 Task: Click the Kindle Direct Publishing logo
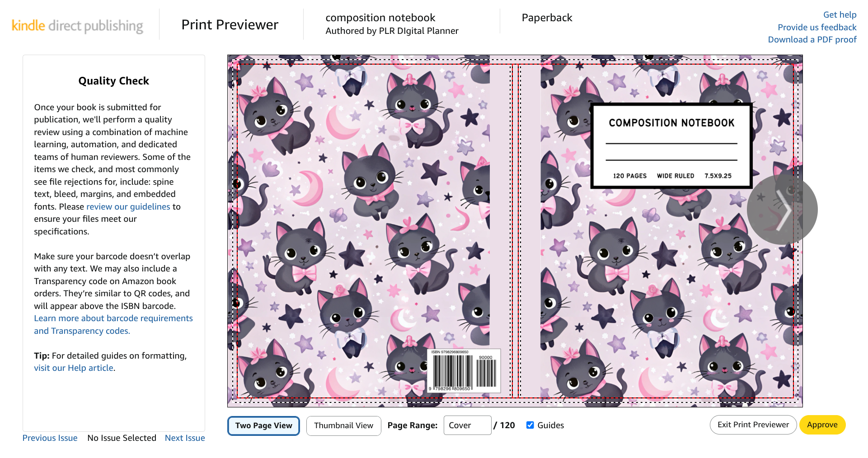pos(77,26)
